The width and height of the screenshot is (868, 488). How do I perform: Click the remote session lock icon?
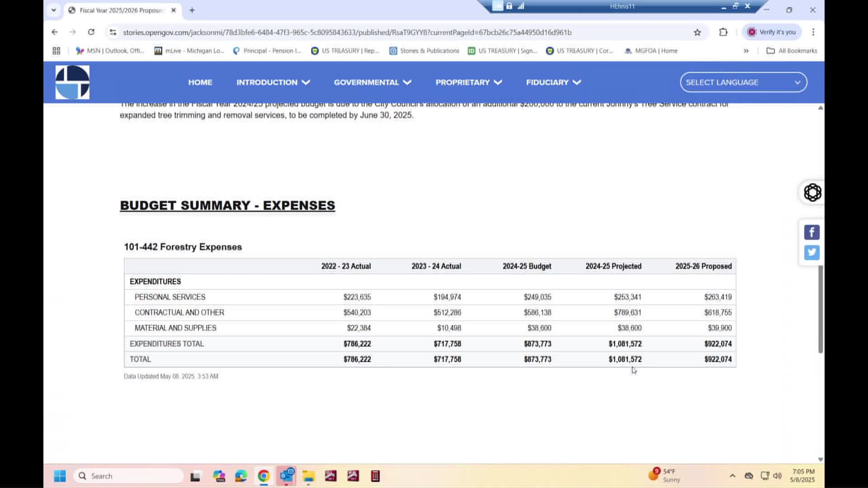click(x=509, y=6)
